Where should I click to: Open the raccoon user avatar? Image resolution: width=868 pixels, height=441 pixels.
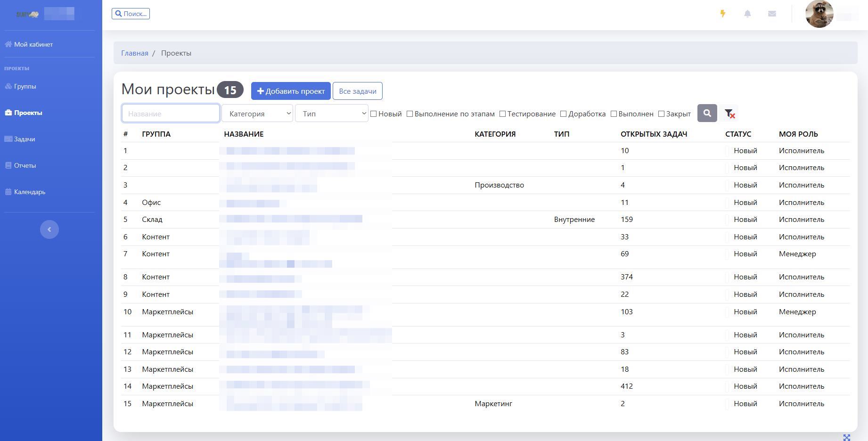click(819, 14)
